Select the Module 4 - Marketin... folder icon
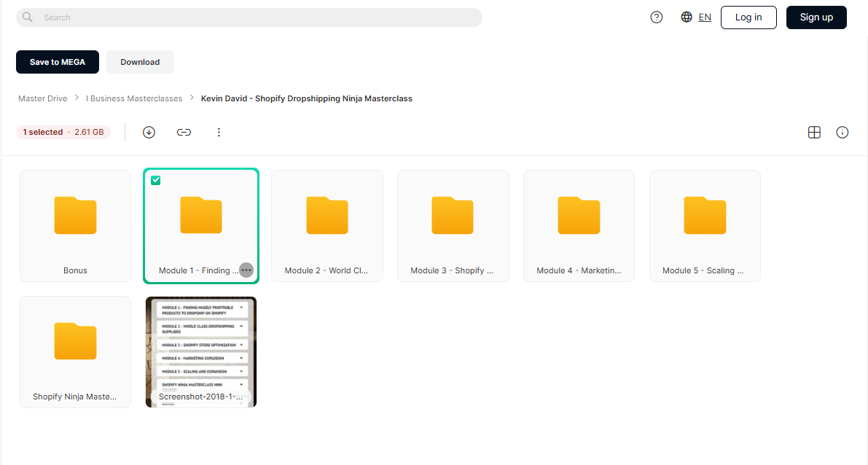Screen dimensions: 868x465 pos(579,215)
